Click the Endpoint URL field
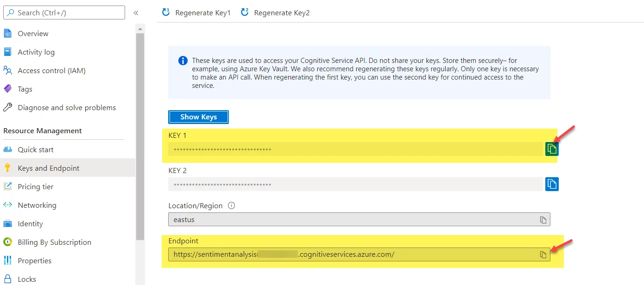The height and width of the screenshot is (285, 644). (359, 254)
